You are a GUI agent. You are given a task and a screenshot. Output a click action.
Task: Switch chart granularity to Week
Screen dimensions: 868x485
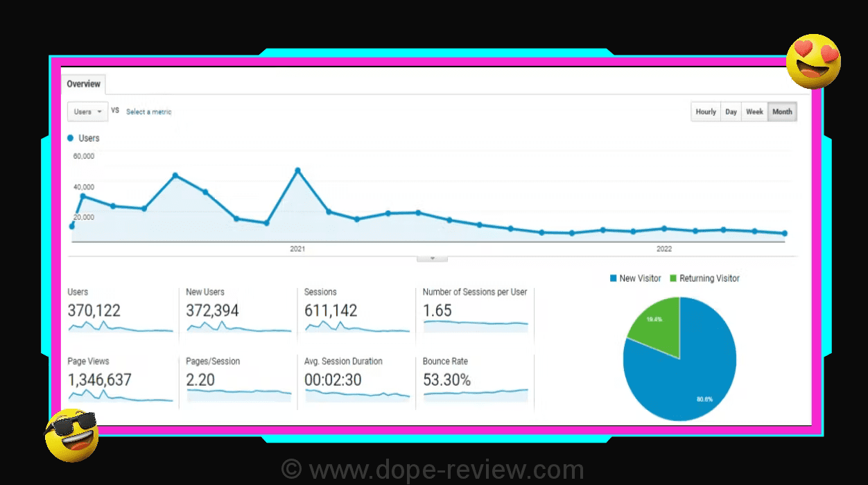(754, 112)
